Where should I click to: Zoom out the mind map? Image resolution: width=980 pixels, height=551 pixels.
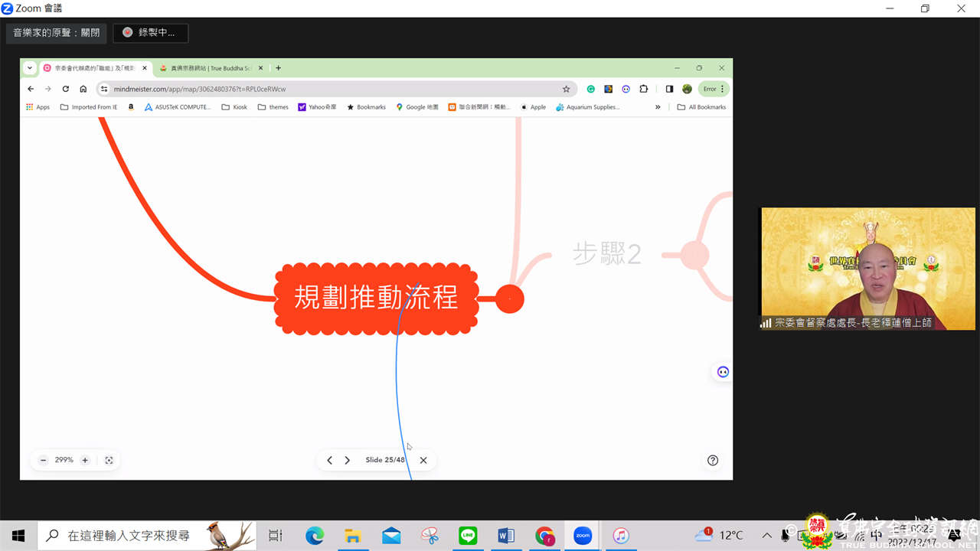click(43, 460)
